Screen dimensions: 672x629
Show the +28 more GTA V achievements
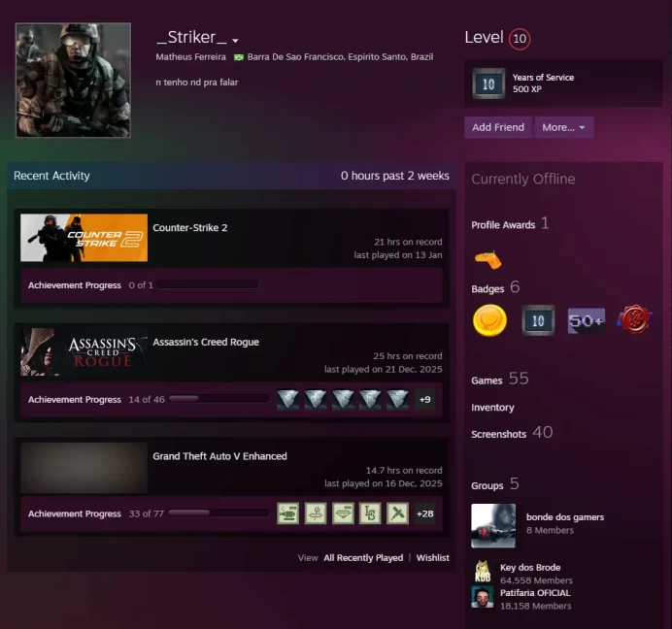(x=424, y=513)
